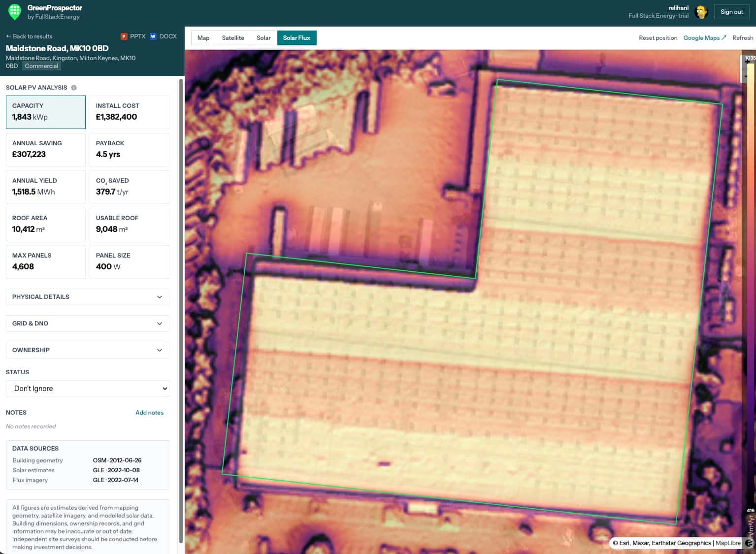Click Building geometry OSM 2012-06-26 value
756x554 pixels.
click(x=117, y=460)
